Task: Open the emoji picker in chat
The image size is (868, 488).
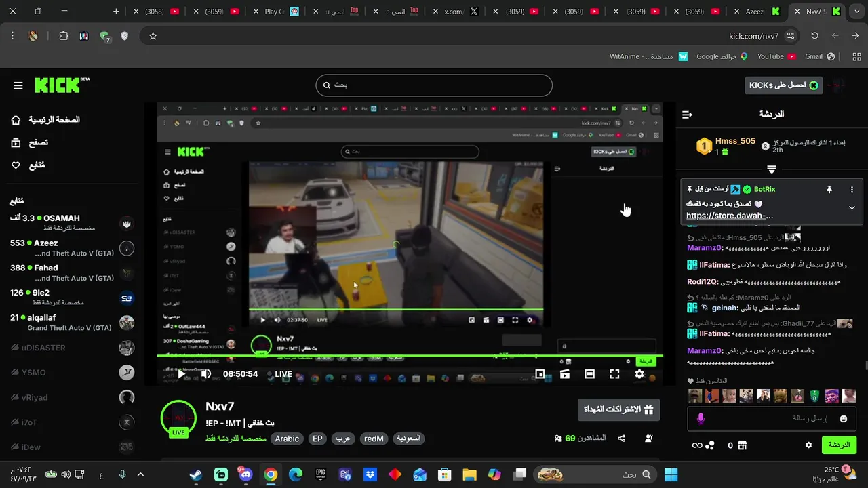Action: point(844,419)
